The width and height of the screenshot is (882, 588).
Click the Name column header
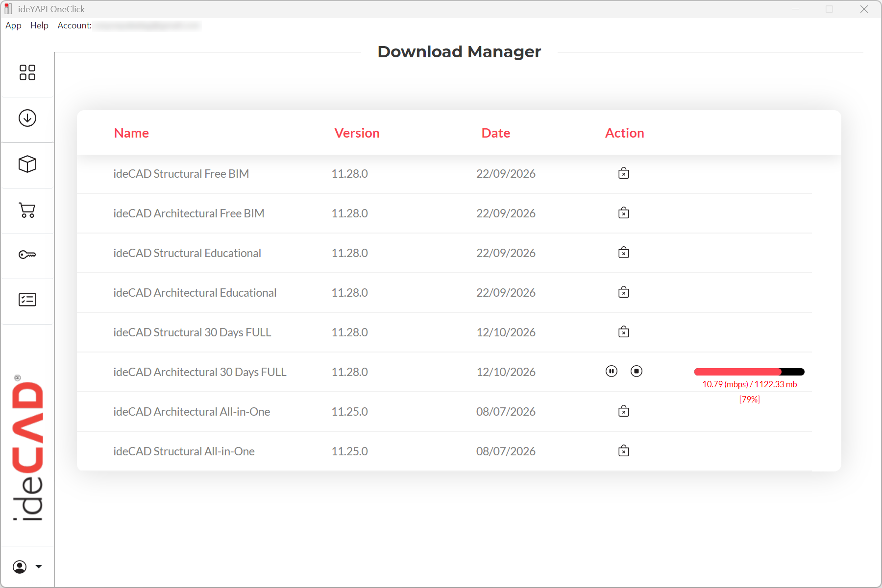coord(131,133)
